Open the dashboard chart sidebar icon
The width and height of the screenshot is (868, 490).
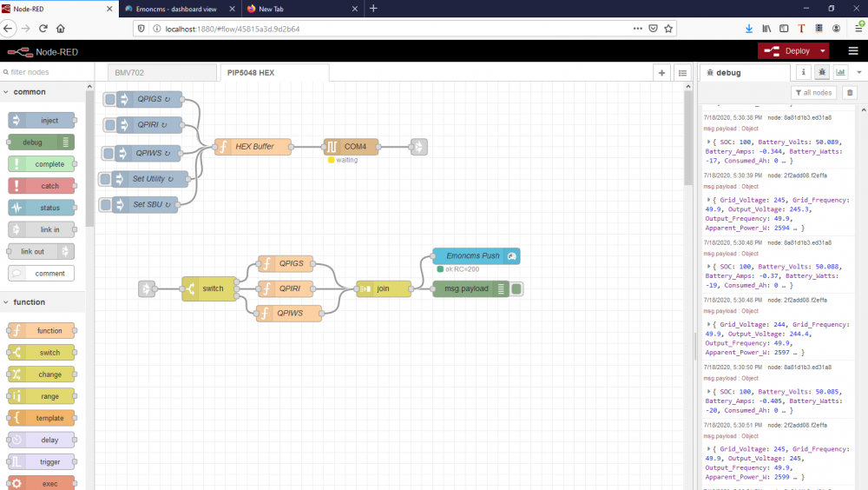[x=840, y=72]
